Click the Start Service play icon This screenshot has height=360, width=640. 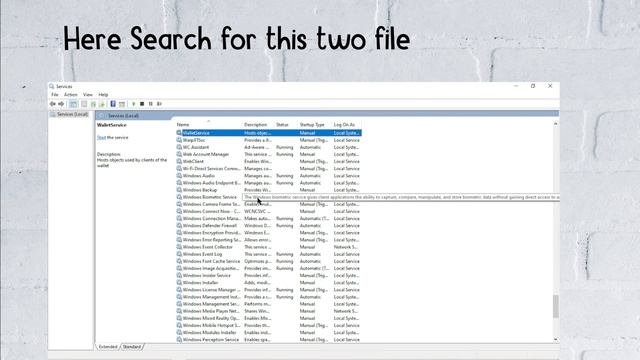coord(133,104)
